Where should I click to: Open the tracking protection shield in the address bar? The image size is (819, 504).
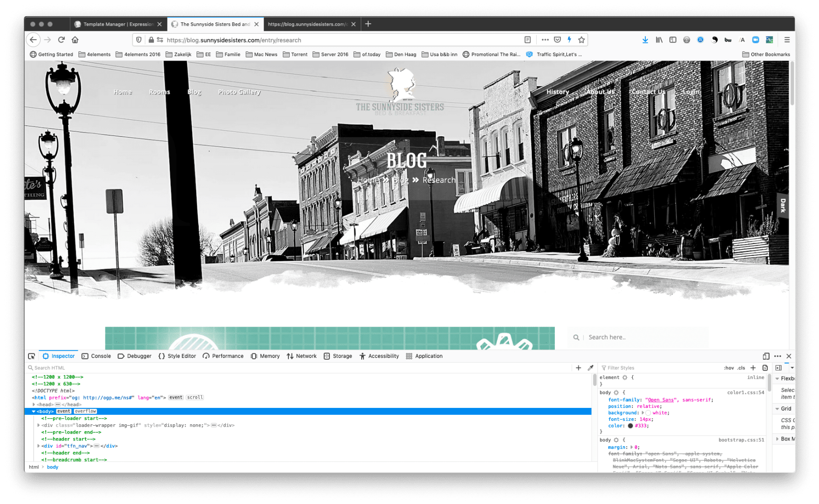pyautogui.click(x=139, y=40)
